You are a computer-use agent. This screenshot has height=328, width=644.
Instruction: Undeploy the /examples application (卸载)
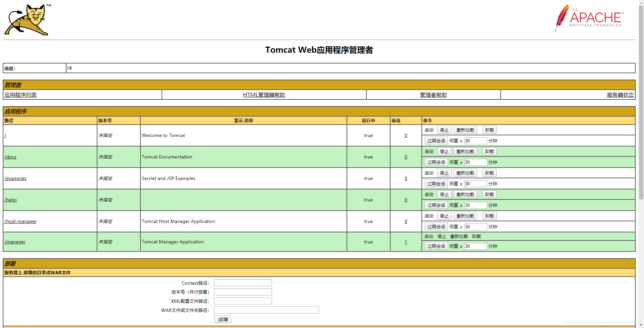pos(489,173)
